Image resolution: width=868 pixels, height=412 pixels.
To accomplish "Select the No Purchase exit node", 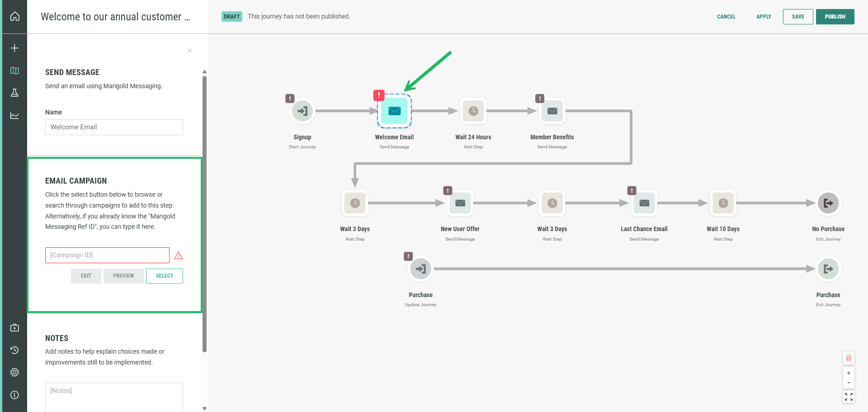I will click(828, 203).
